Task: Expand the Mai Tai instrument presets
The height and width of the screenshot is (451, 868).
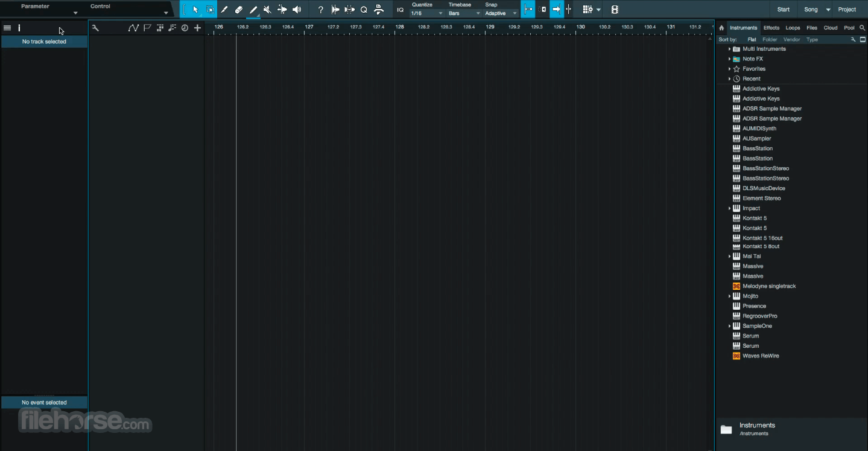Action: 729,257
